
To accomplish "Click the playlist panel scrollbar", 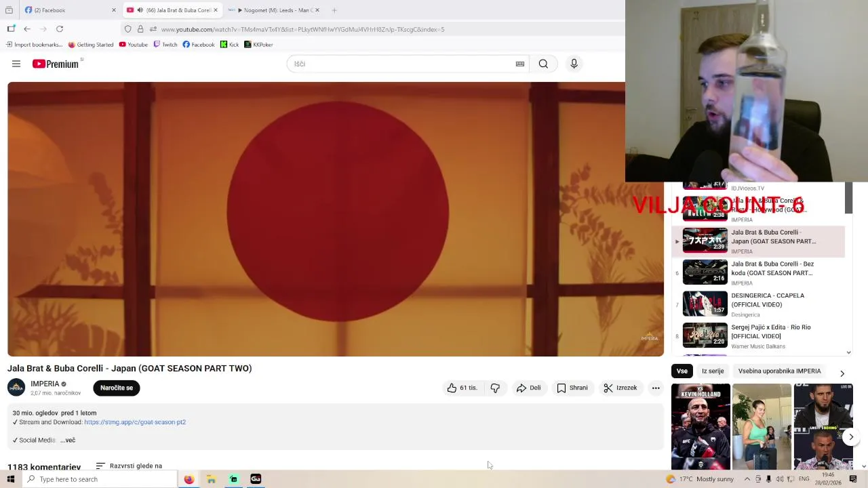I will point(848,198).
